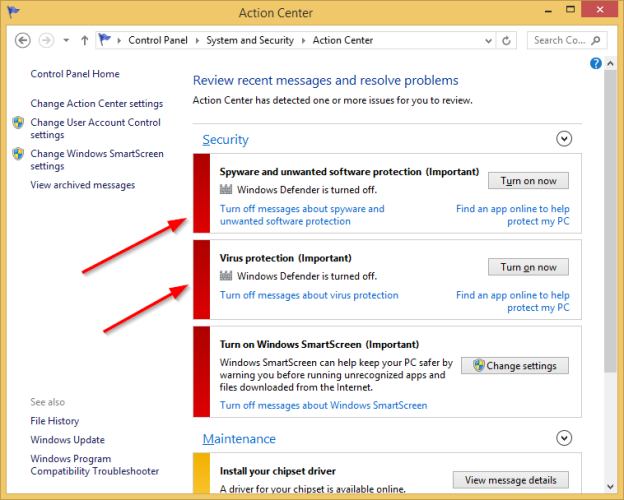Turn on virus protection now
This screenshot has height=500, width=624.
528,267
